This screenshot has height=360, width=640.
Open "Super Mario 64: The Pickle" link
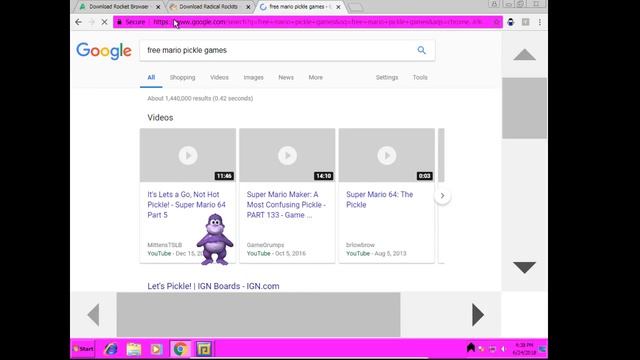coord(380,200)
